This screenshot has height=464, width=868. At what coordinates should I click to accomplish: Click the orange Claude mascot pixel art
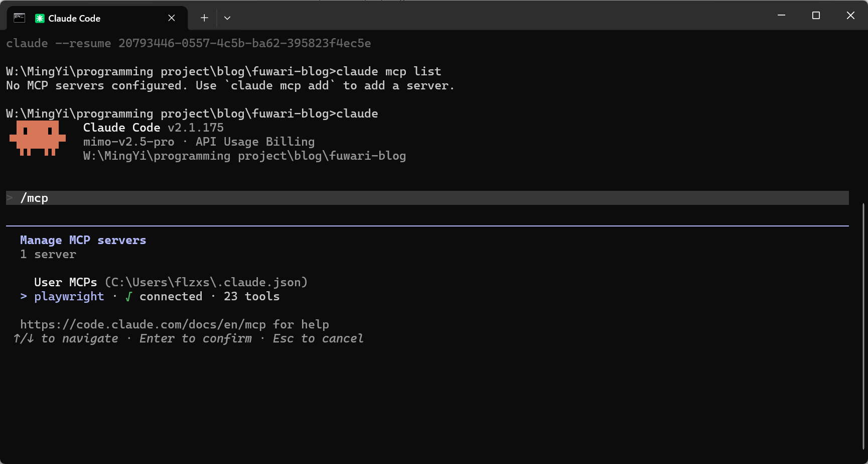coord(38,138)
